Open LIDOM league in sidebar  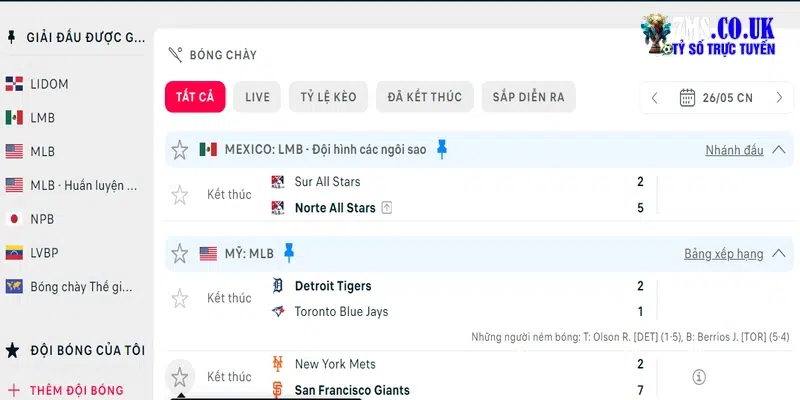click(x=49, y=84)
